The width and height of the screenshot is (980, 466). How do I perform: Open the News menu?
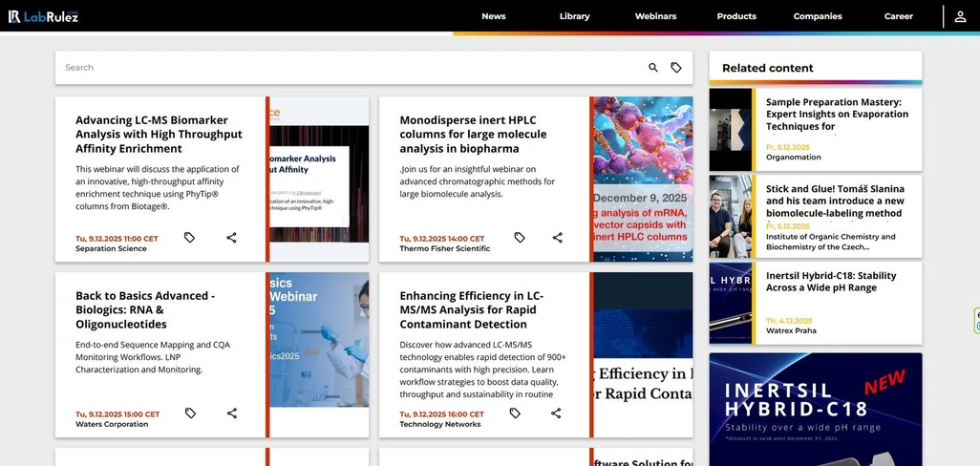(x=494, y=16)
